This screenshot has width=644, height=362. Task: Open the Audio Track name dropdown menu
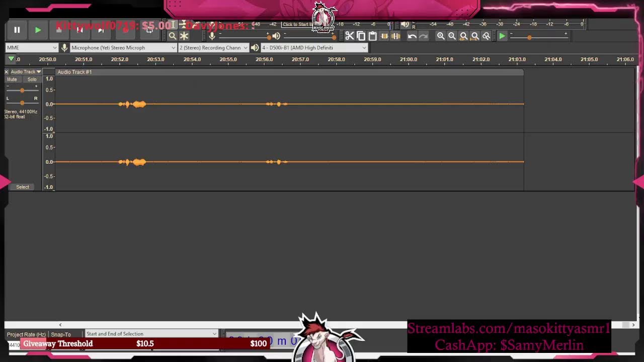pos(26,72)
